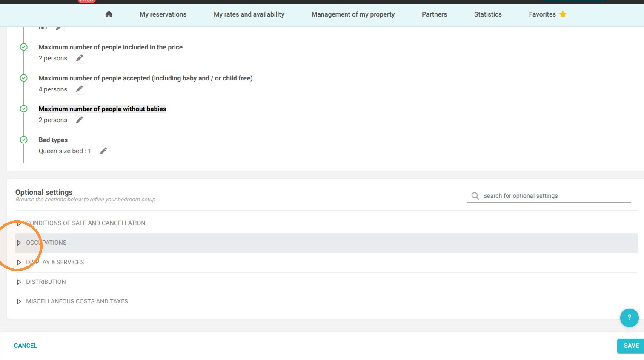Open My reservations menu

(163, 14)
